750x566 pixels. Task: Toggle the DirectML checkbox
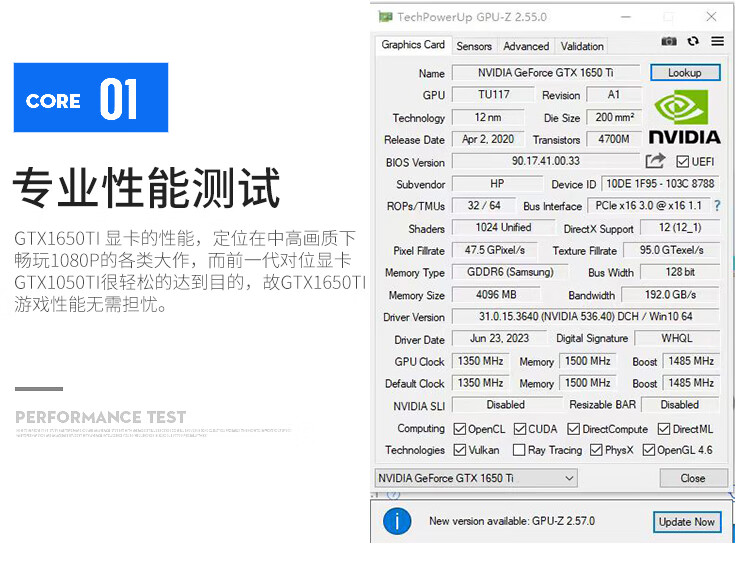tap(664, 429)
